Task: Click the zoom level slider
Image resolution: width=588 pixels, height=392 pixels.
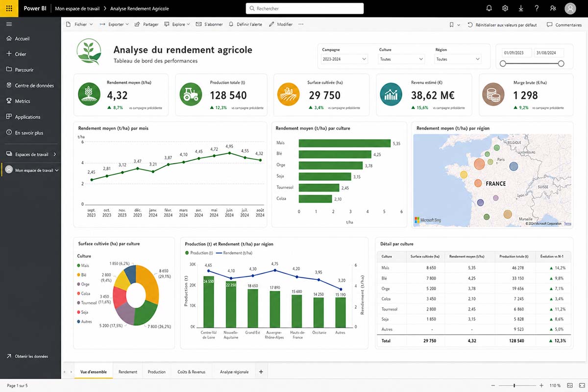Action: point(517,386)
